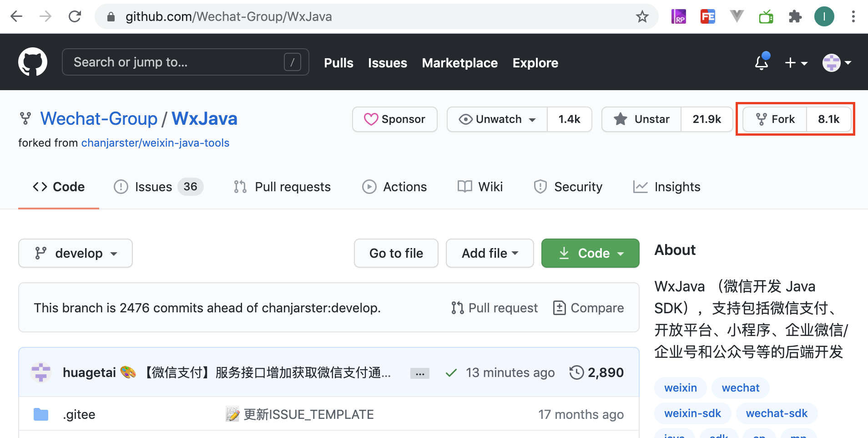The width and height of the screenshot is (868, 438).
Task: Open Issues in top navigation
Action: [x=388, y=63]
